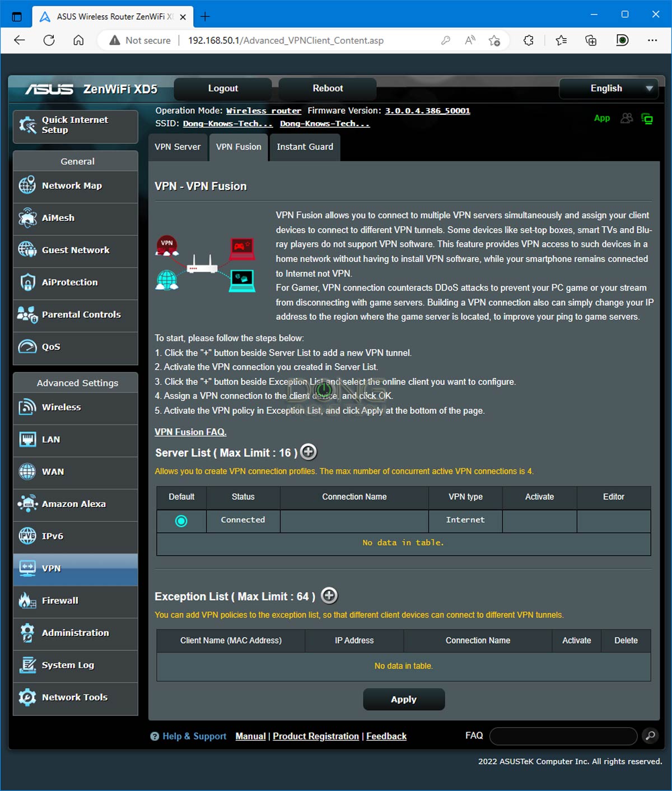Select the ASUS Wireless Router browser tab
The height and width of the screenshot is (791, 672).
pyautogui.click(x=112, y=17)
